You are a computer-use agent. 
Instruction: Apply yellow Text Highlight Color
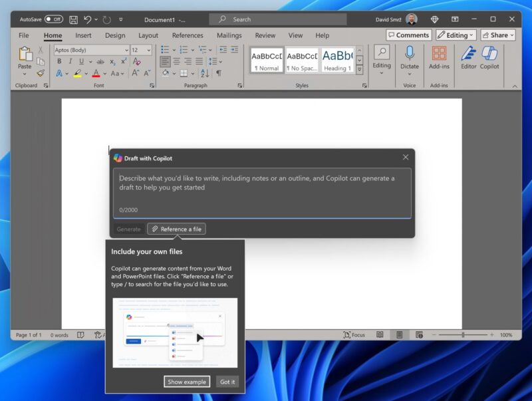[78, 73]
